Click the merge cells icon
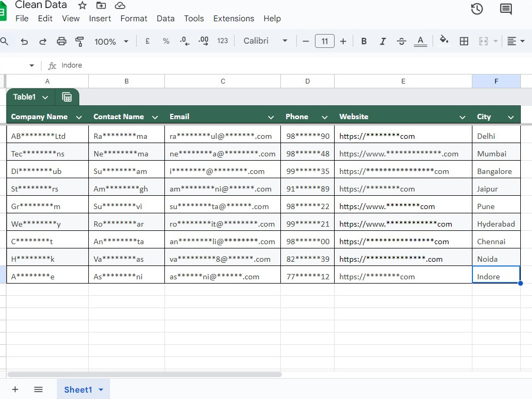This screenshot has width=532, height=399. [x=483, y=41]
